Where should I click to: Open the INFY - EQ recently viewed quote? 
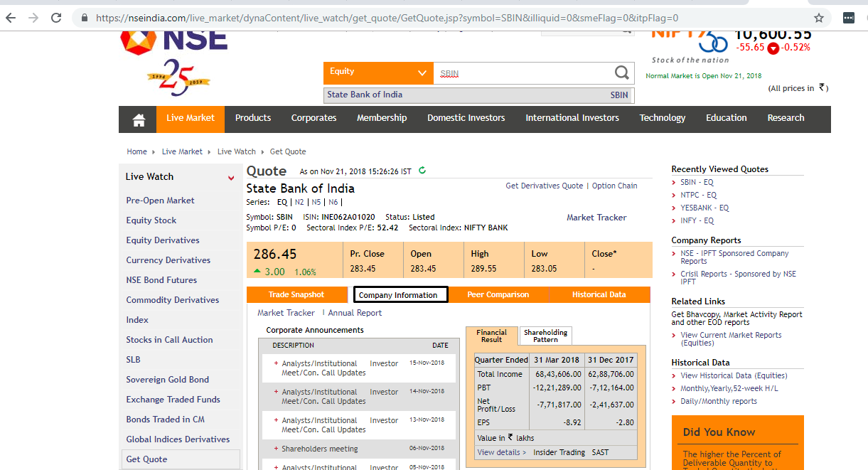(x=697, y=220)
